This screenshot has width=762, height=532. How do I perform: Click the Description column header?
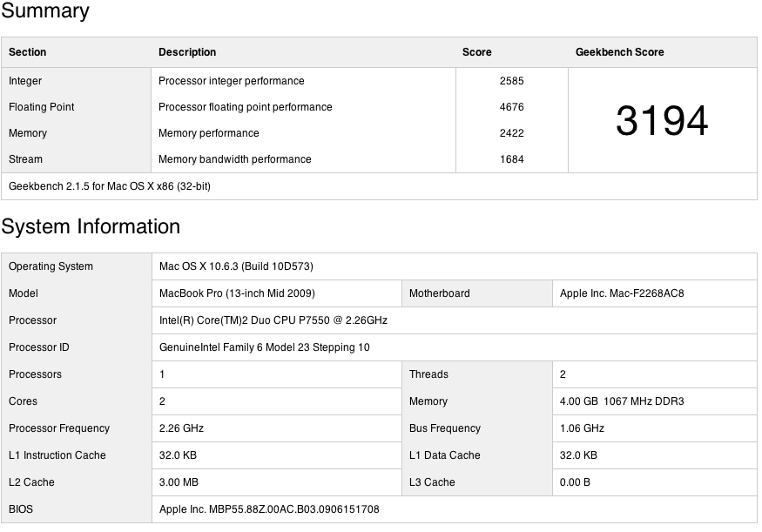tap(187, 52)
